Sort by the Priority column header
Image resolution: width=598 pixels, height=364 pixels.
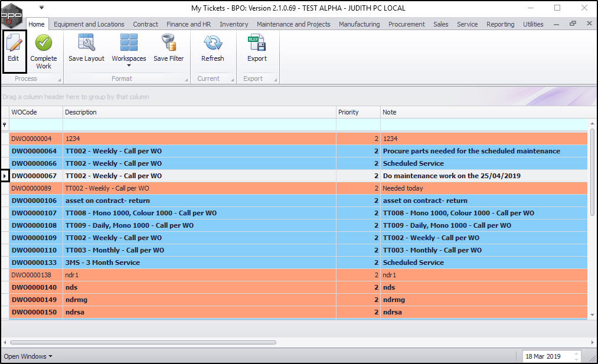(x=357, y=112)
